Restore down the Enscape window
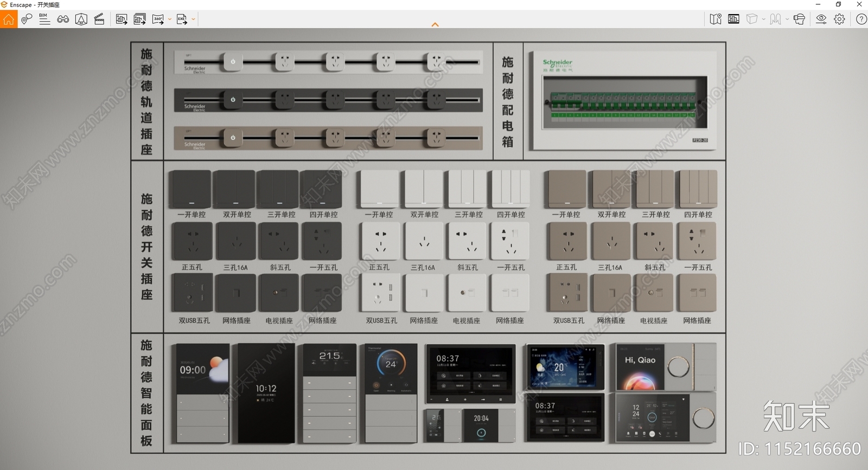Screen dimensions: 868x470 [x=839, y=4]
